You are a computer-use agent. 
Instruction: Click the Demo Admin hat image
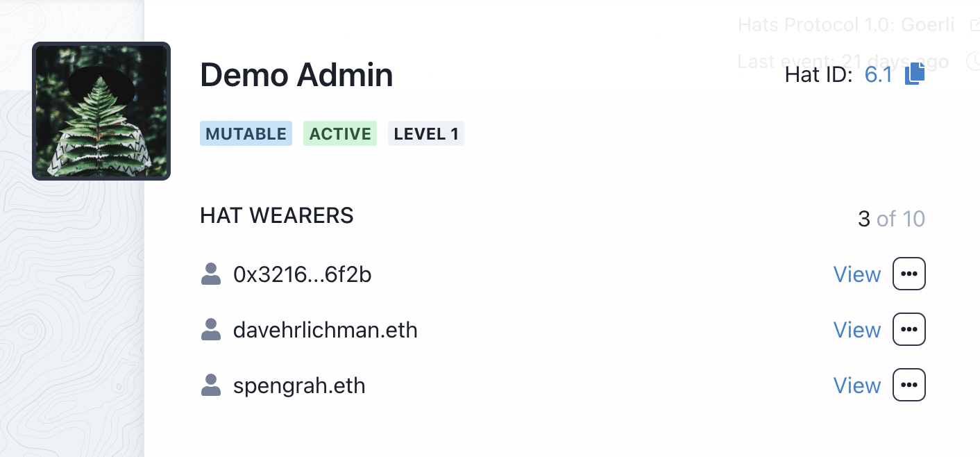point(101,111)
